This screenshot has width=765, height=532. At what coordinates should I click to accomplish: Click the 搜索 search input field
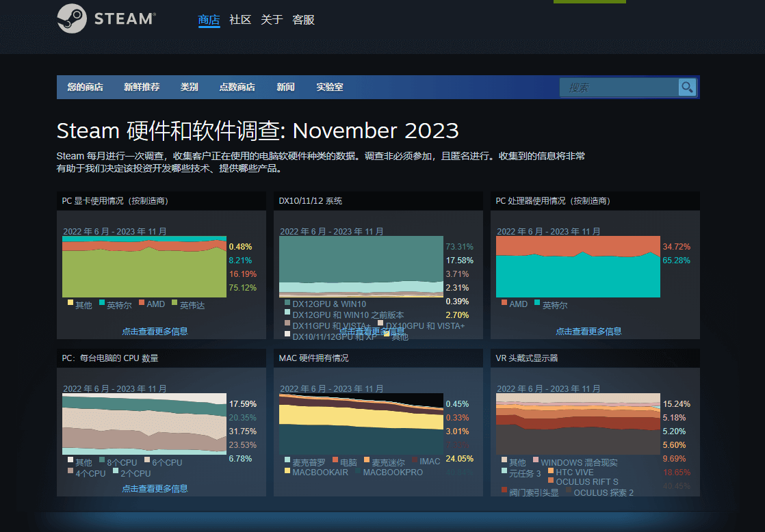[x=616, y=88]
